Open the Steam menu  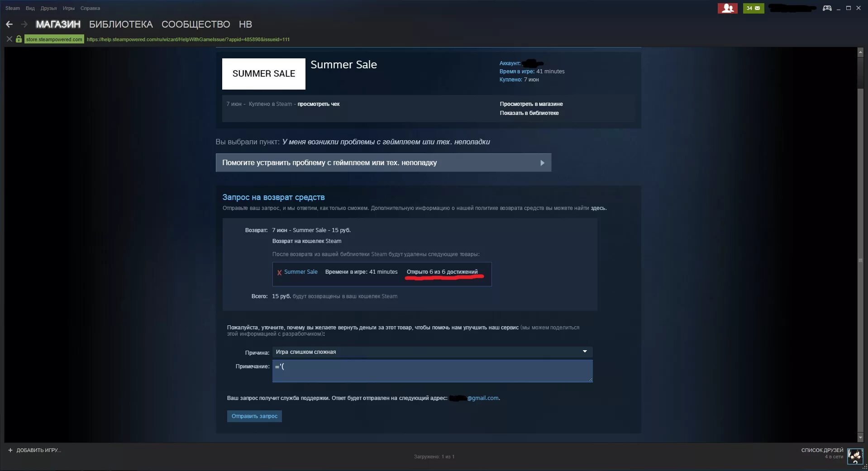point(13,8)
